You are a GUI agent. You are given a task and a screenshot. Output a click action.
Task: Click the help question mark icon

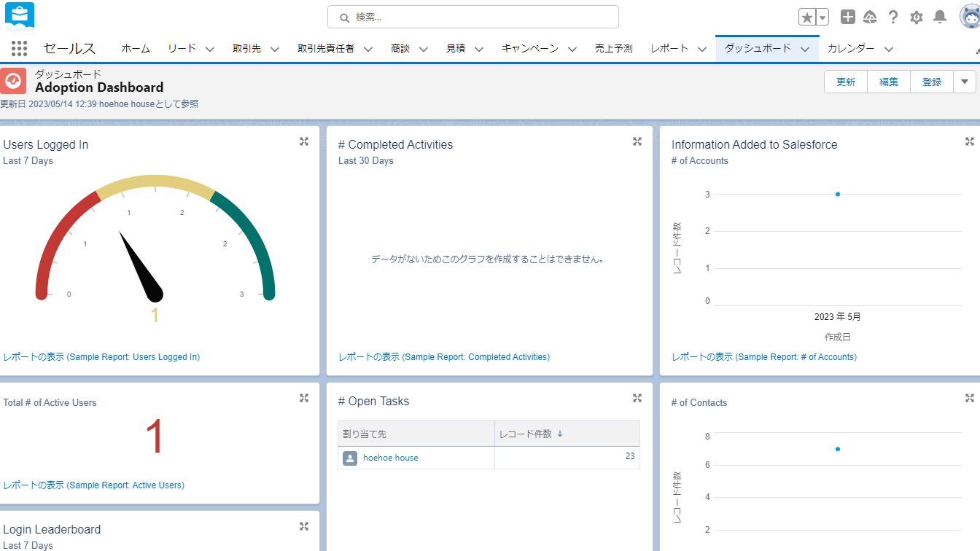pyautogui.click(x=893, y=17)
